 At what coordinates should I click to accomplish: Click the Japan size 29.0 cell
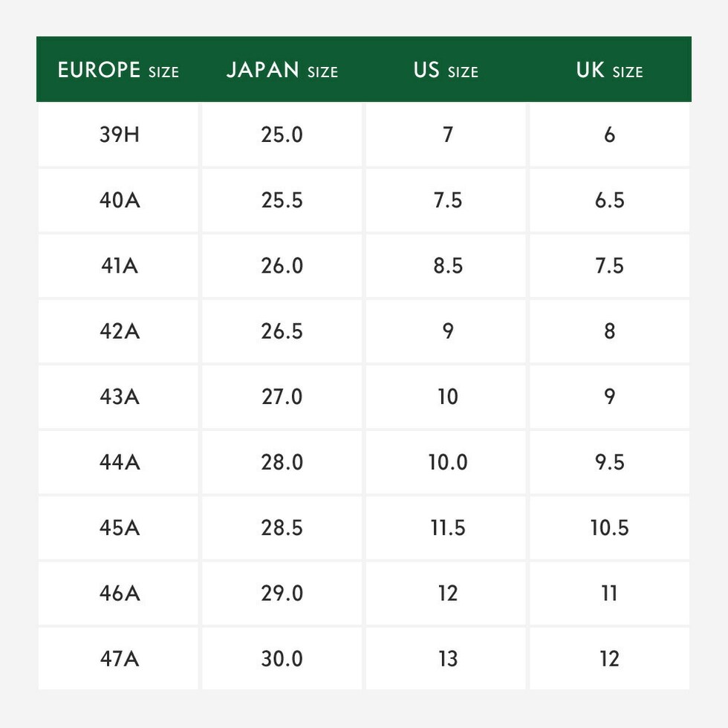click(282, 593)
